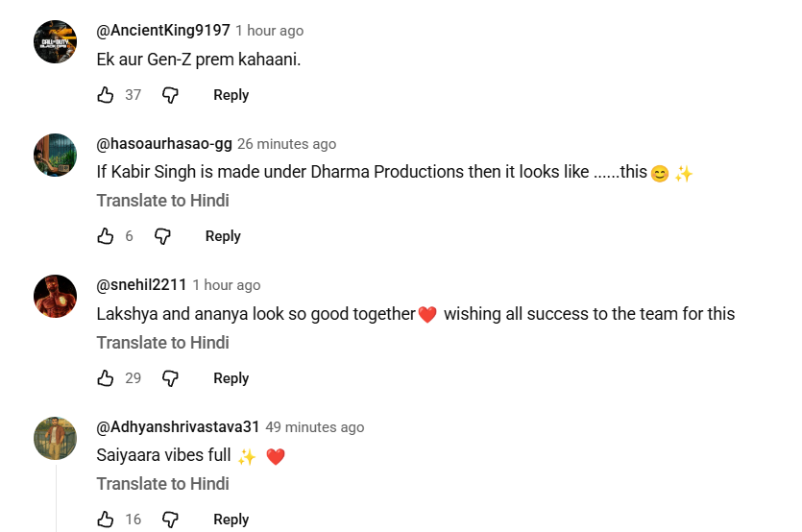Dislike snehil2211's comment
The height and width of the screenshot is (532, 802).
[170, 378]
